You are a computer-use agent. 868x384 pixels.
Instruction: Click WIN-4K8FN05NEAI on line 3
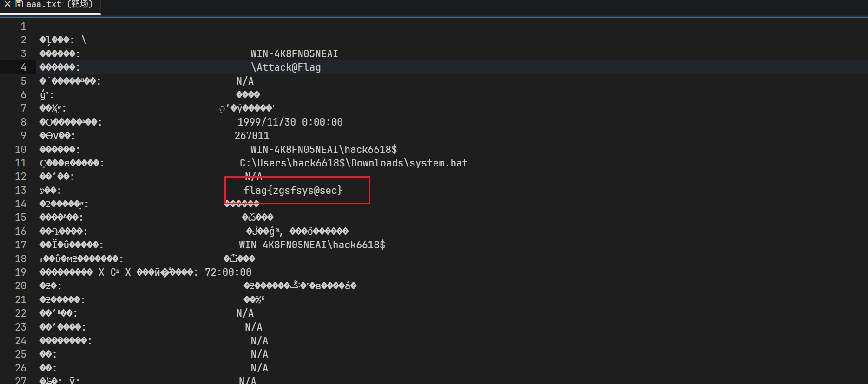pyautogui.click(x=294, y=54)
